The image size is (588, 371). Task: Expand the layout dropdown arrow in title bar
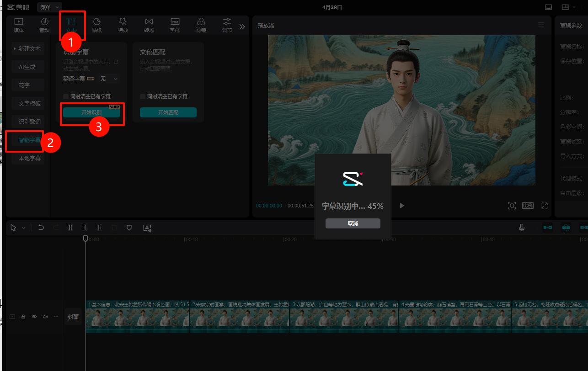coord(574,7)
